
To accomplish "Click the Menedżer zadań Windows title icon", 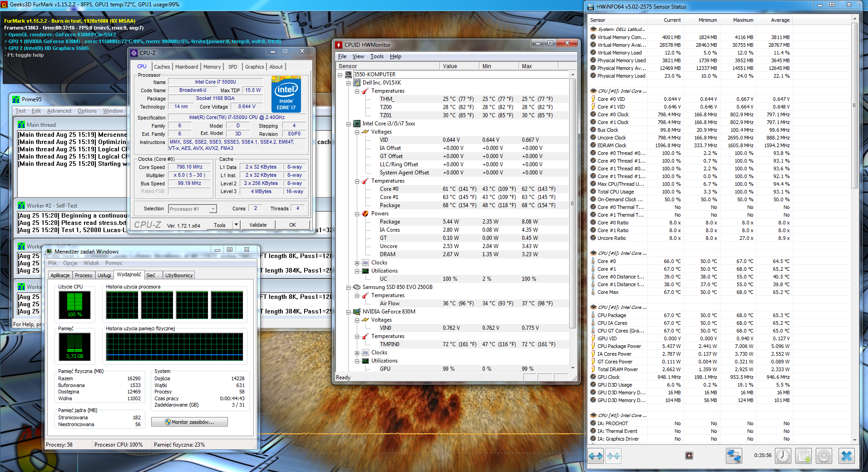I will 49,251.
